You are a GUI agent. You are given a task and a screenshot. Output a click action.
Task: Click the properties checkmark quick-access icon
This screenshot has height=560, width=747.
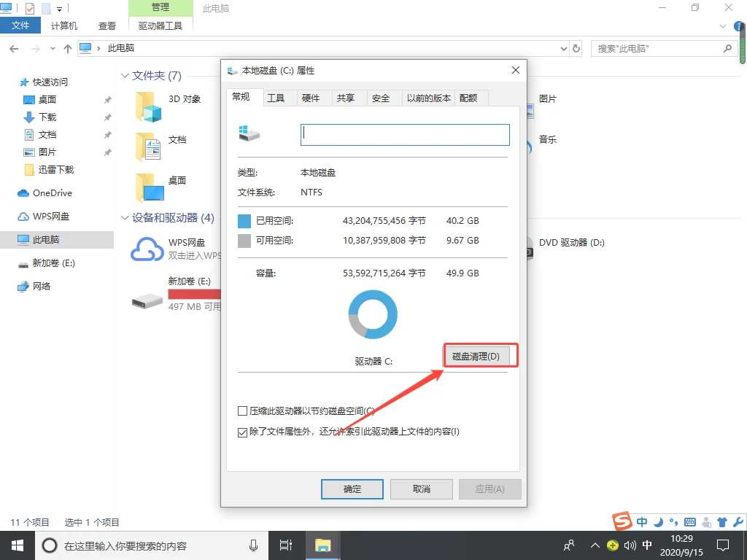(29, 9)
